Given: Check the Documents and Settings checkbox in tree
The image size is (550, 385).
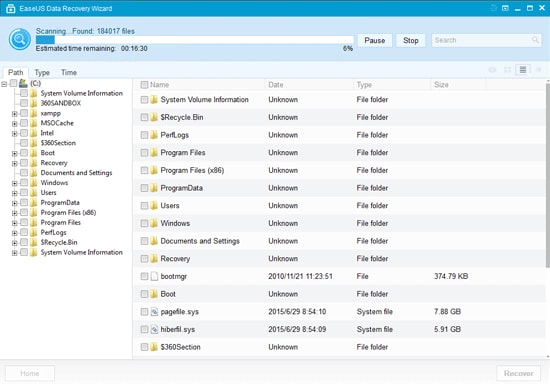Looking at the screenshot, I should pyautogui.click(x=24, y=173).
